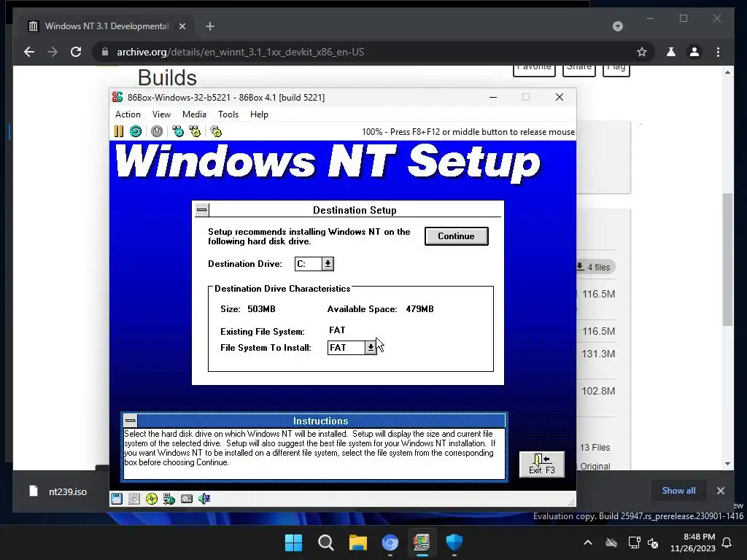Click Show all downloads
The image size is (747, 560).
tap(678, 491)
